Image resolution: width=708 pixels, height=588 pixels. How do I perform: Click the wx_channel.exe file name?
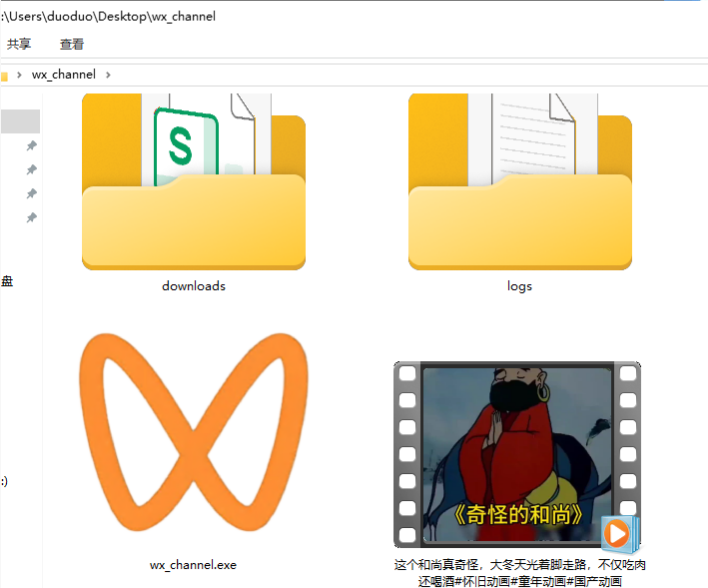(x=193, y=565)
